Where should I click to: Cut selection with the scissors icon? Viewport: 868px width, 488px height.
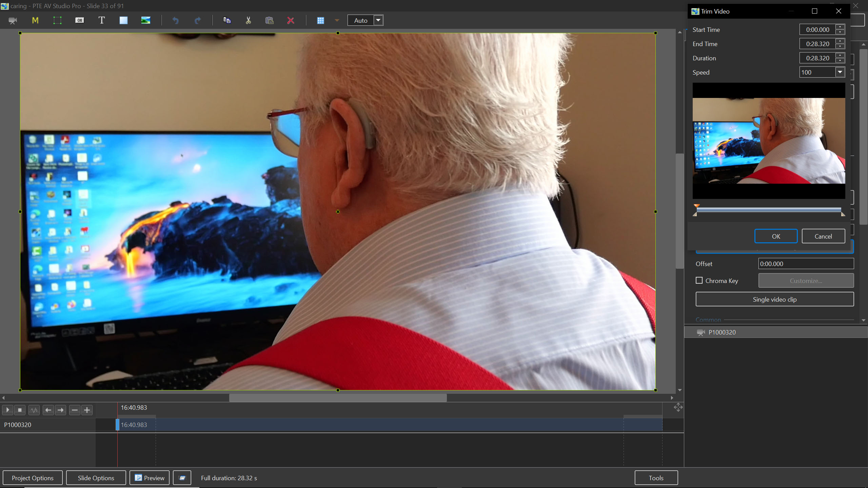click(x=248, y=20)
